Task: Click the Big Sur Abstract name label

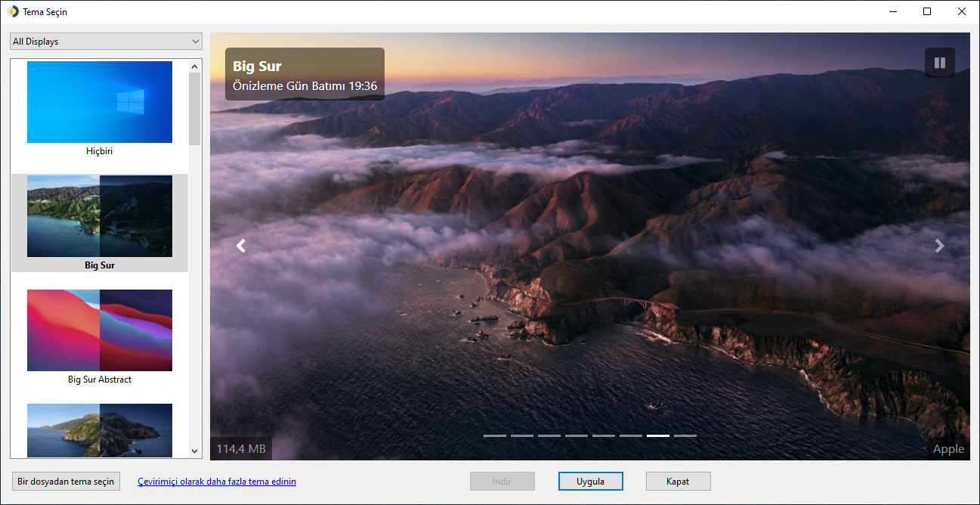Action: coord(100,380)
